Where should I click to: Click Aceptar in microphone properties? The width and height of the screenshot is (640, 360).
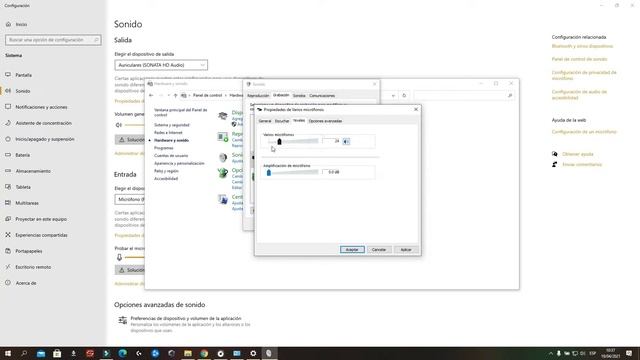coord(352,249)
